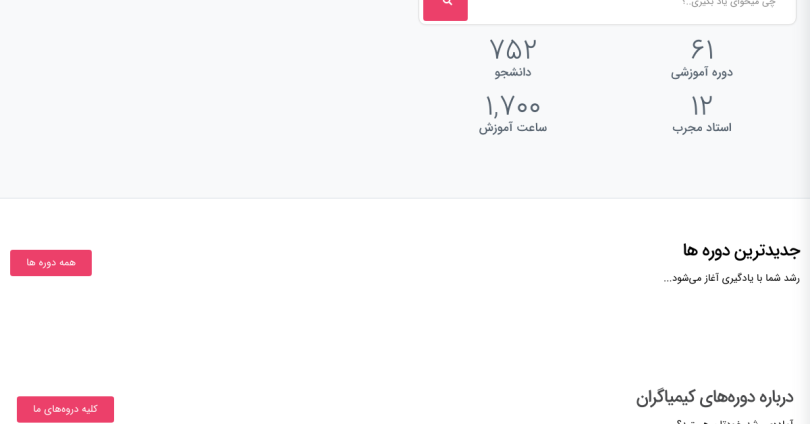This screenshot has width=810, height=424.
Task: Click the pink search magnifier button
Action: pos(445,5)
